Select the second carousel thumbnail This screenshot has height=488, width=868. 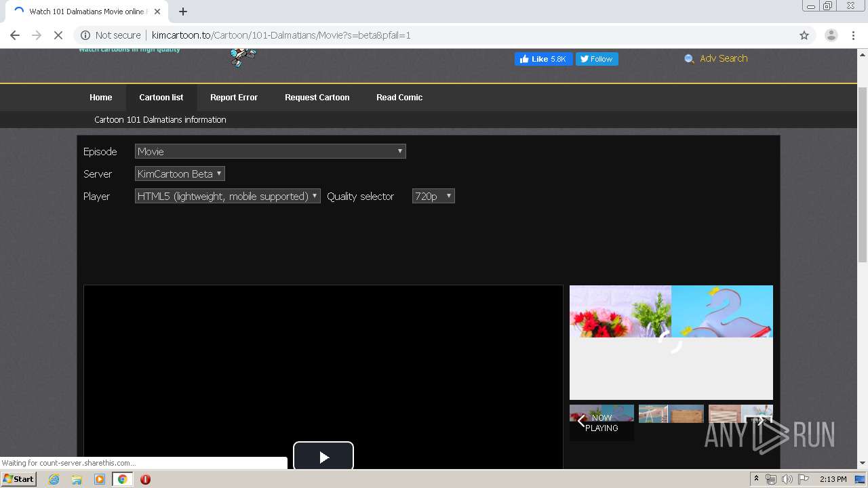pos(671,413)
